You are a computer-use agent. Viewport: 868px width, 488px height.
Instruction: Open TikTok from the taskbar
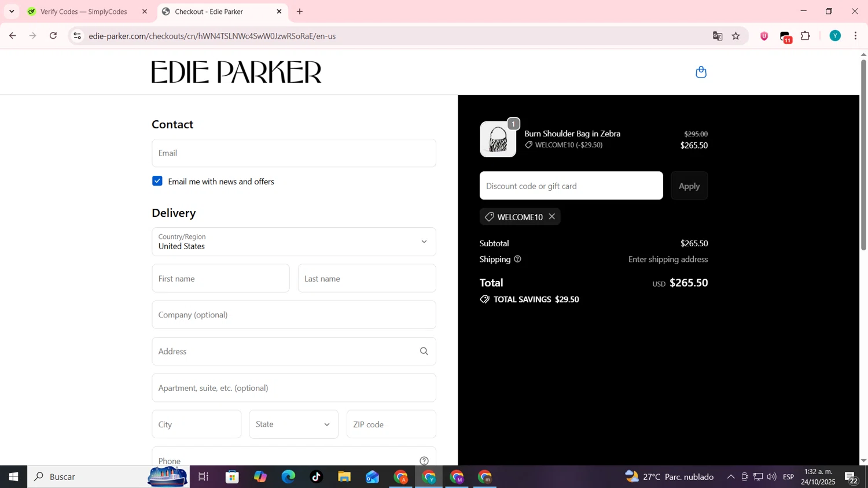(316, 477)
